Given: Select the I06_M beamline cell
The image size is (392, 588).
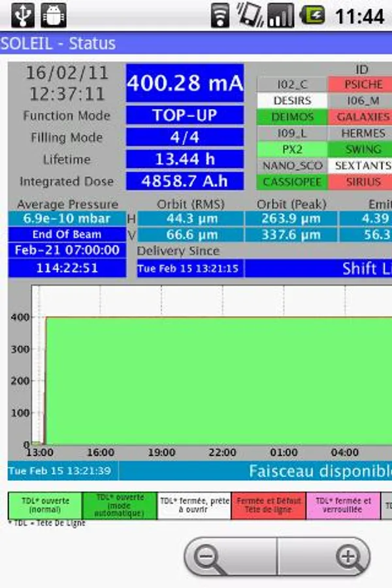Looking at the screenshot, I should tap(361, 101).
